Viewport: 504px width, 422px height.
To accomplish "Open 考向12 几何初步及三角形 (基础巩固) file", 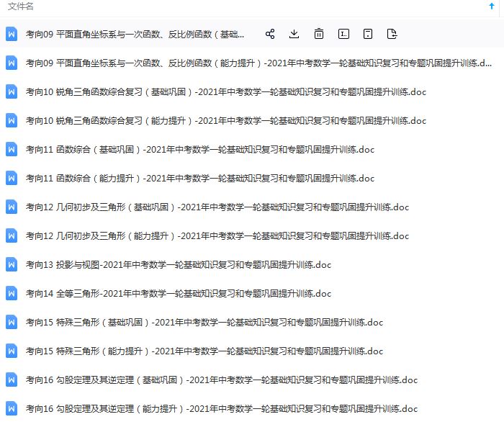I will [217, 207].
